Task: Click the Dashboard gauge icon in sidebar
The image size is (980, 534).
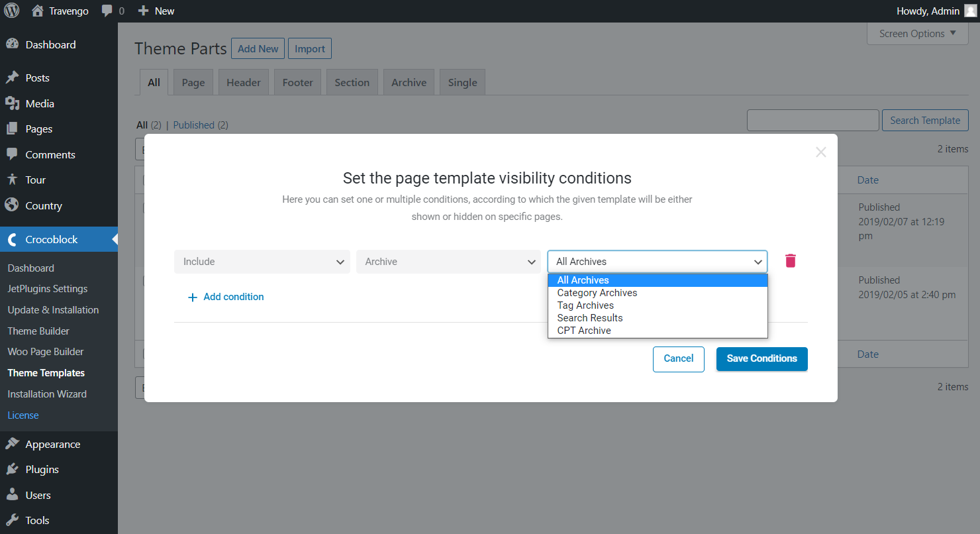Action: click(12, 44)
